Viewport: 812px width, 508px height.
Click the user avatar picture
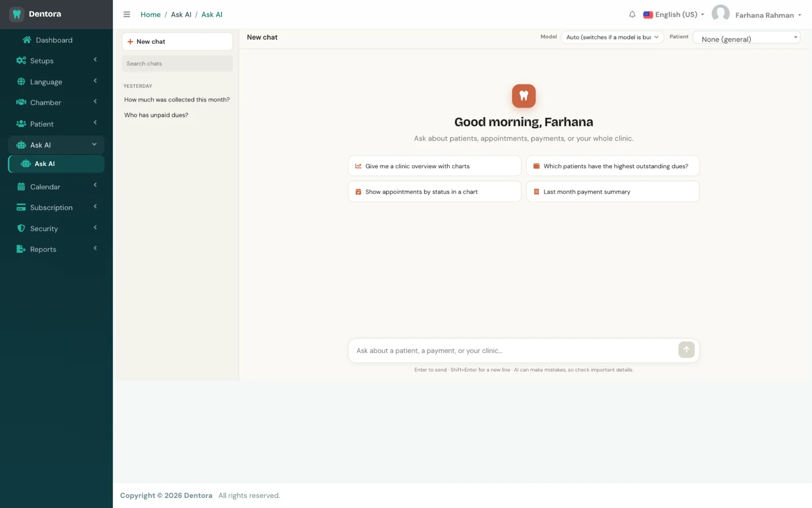point(720,14)
